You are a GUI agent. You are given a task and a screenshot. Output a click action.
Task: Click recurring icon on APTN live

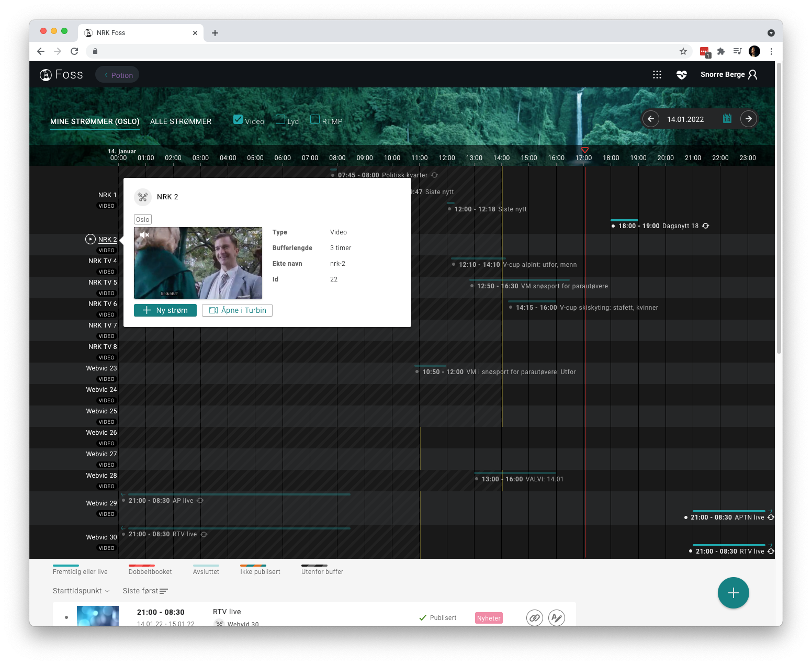pos(771,517)
